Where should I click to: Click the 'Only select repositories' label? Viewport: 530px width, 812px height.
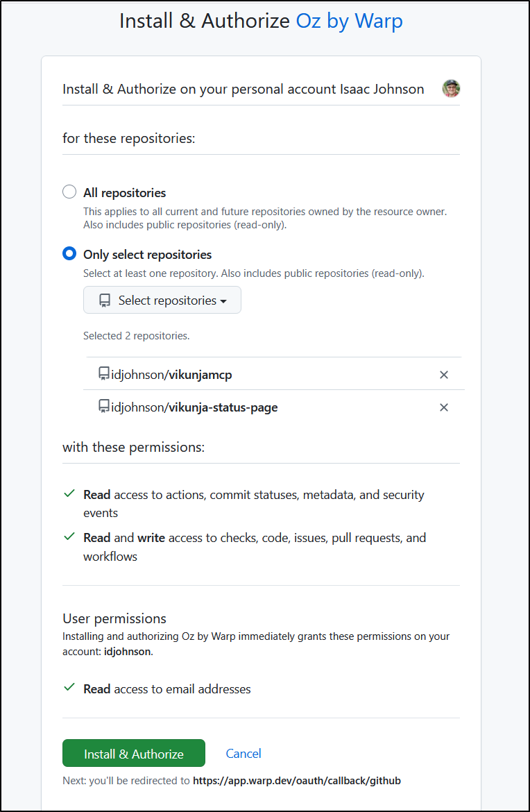pos(148,254)
